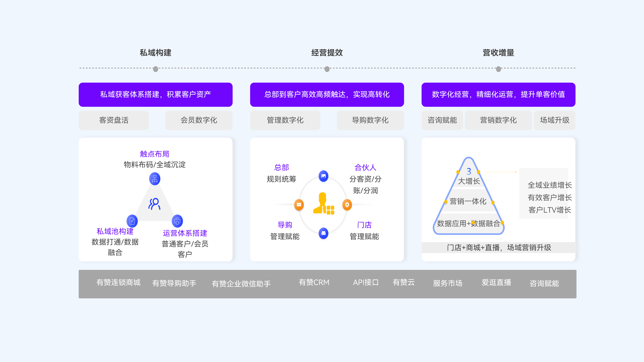Select the 客资盘活 tag
The width and height of the screenshot is (644, 362).
click(x=114, y=120)
